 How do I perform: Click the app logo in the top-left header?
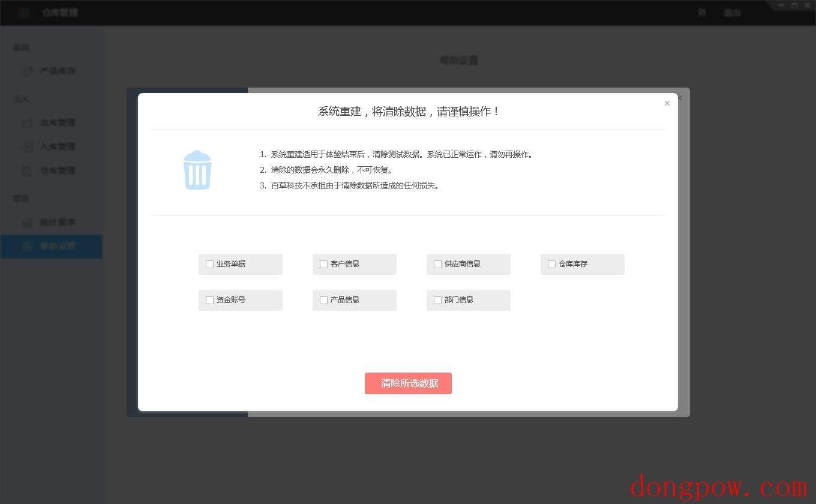click(24, 13)
